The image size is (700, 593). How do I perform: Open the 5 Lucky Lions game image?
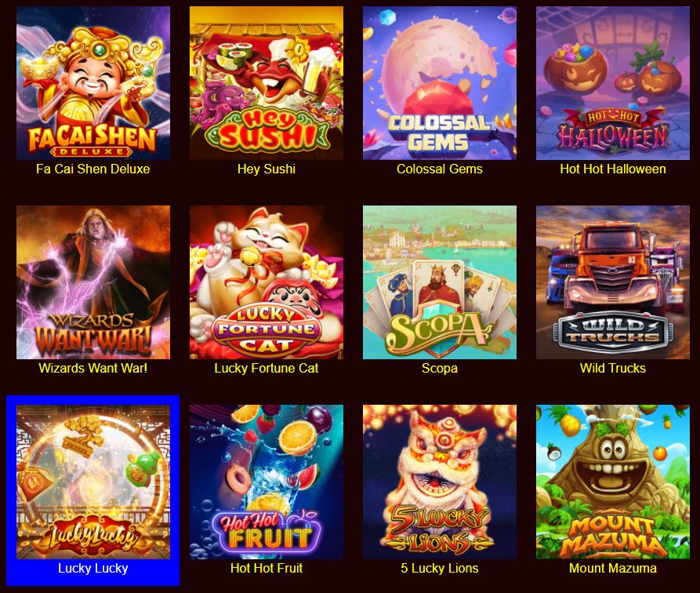tap(440, 482)
